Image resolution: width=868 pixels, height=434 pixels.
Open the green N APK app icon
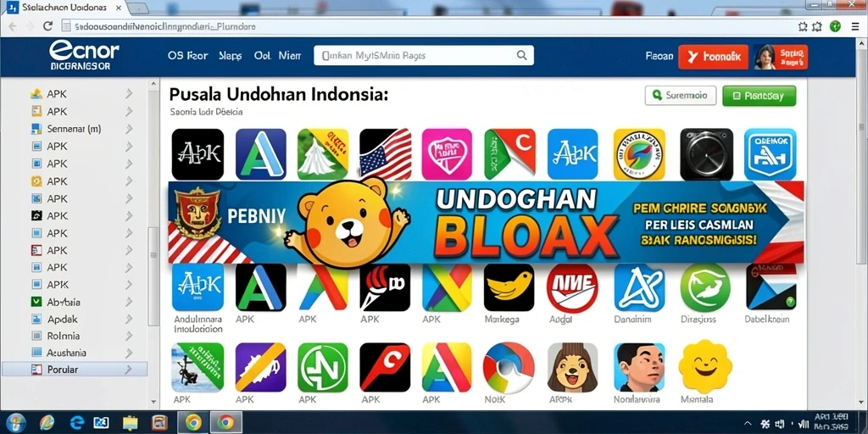(323, 367)
